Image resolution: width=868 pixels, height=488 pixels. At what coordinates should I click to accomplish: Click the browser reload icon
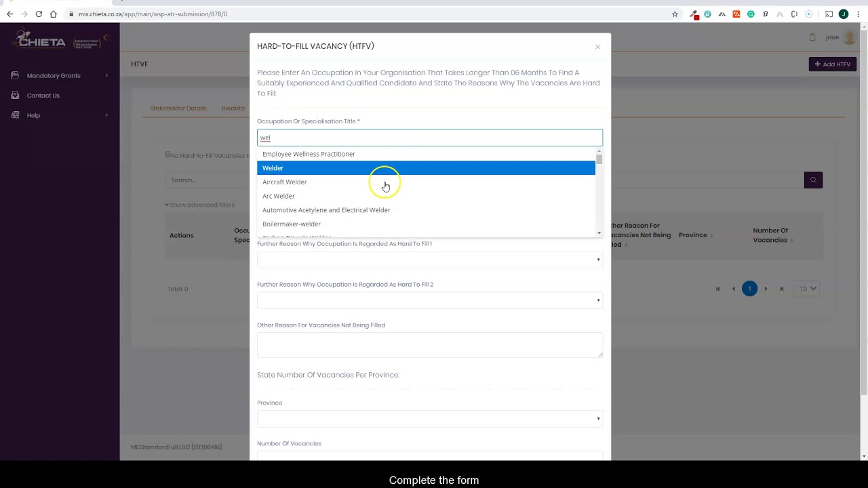click(x=39, y=14)
